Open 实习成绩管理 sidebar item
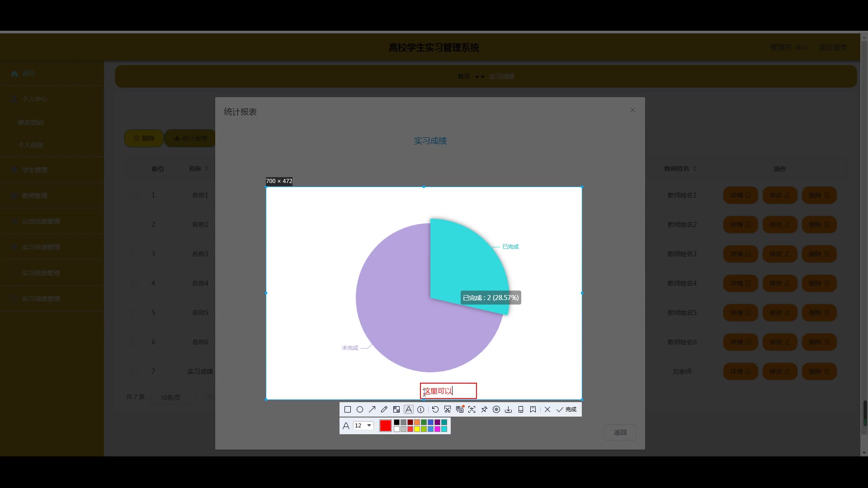The image size is (868, 488). coord(52,299)
